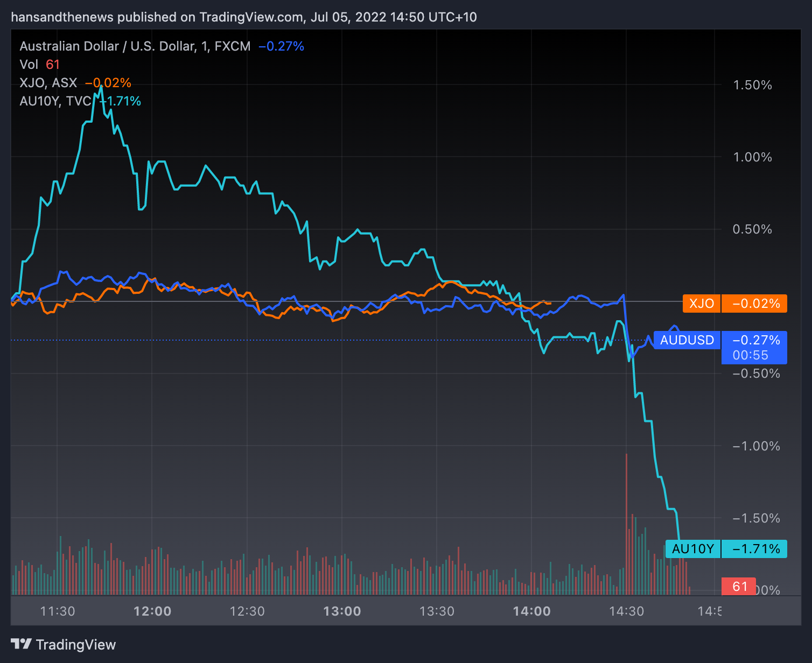Image resolution: width=812 pixels, height=663 pixels.
Task: Click the TradingView logo icon
Action: coord(22,644)
